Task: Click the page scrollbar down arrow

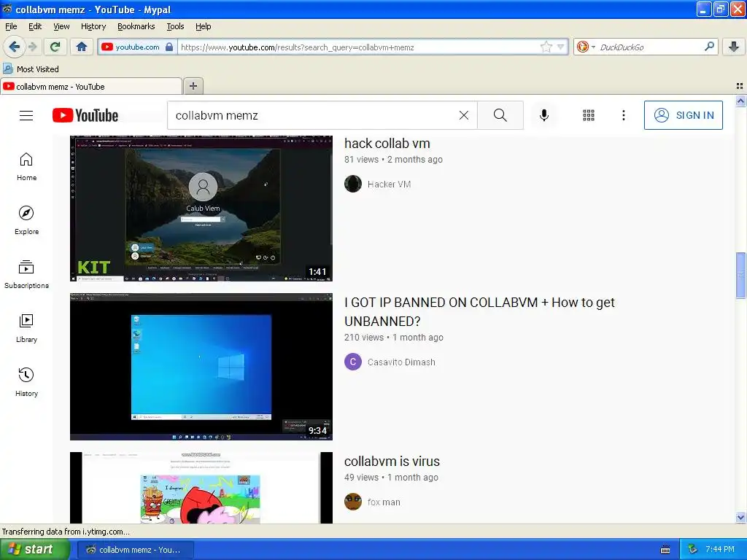Action: 740,518
